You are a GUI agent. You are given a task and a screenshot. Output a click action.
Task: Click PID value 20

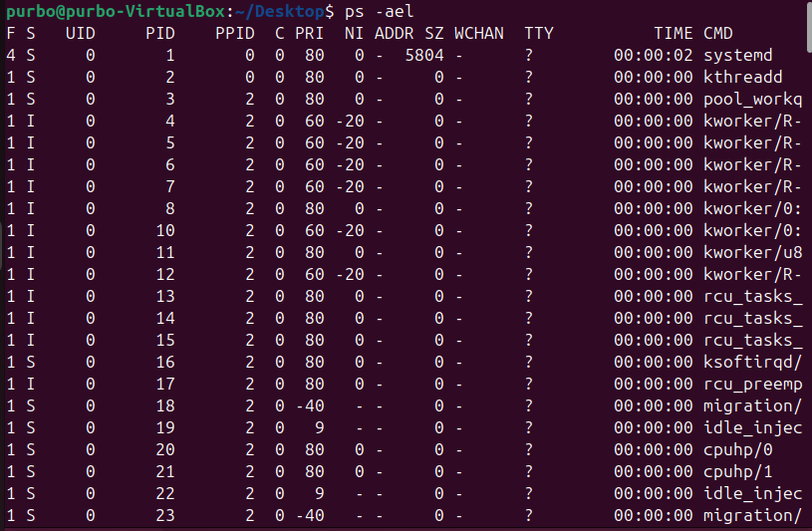click(x=165, y=449)
